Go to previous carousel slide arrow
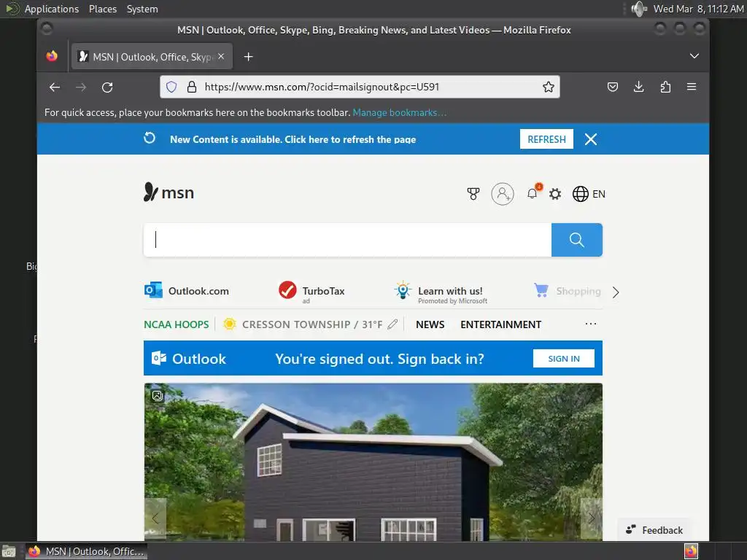This screenshot has height=560, width=747. [155, 518]
